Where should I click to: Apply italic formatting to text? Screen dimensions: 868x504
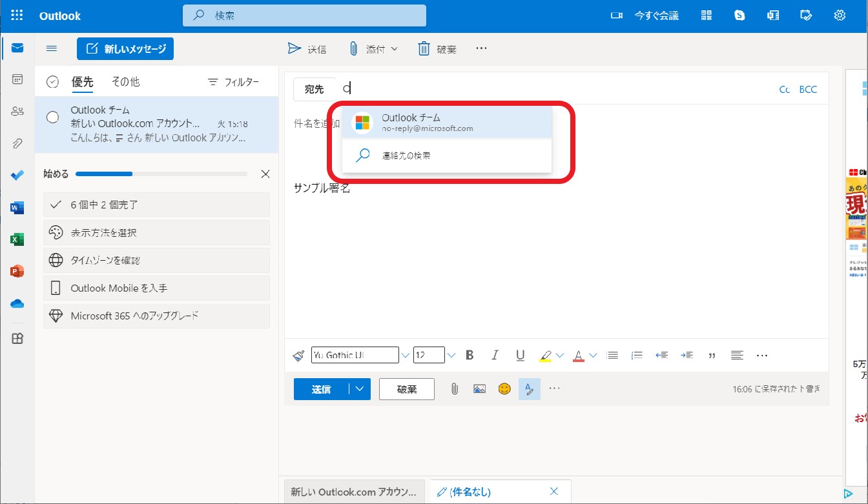495,354
